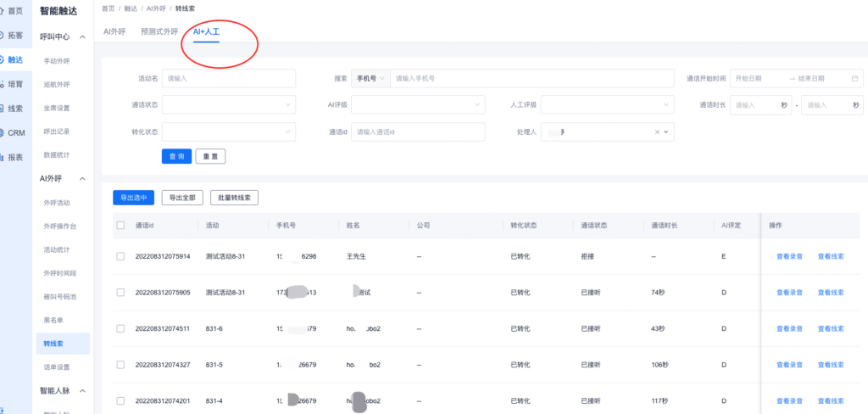Click the 活动名 input field
This screenshot has width=868, height=414.
[x=228, y=78]
